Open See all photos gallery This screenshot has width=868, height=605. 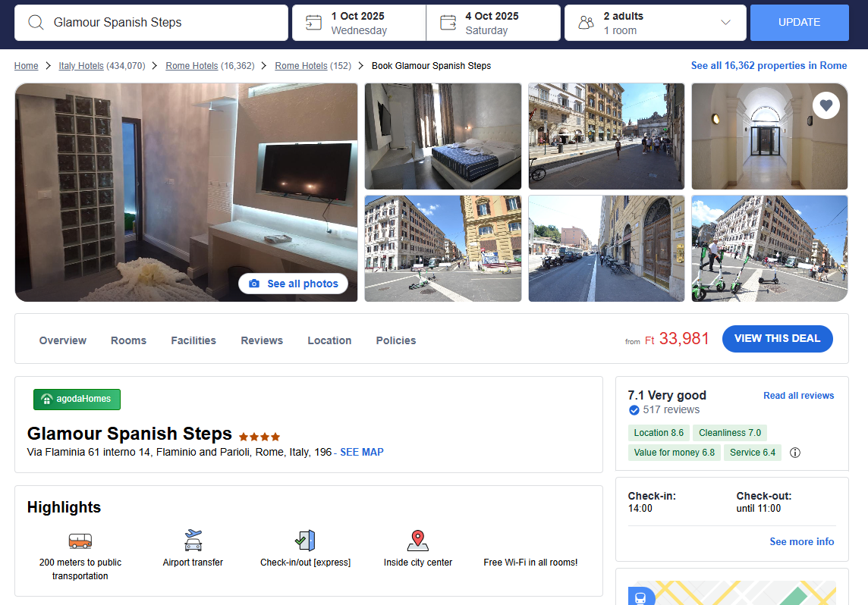click(293, 284)
